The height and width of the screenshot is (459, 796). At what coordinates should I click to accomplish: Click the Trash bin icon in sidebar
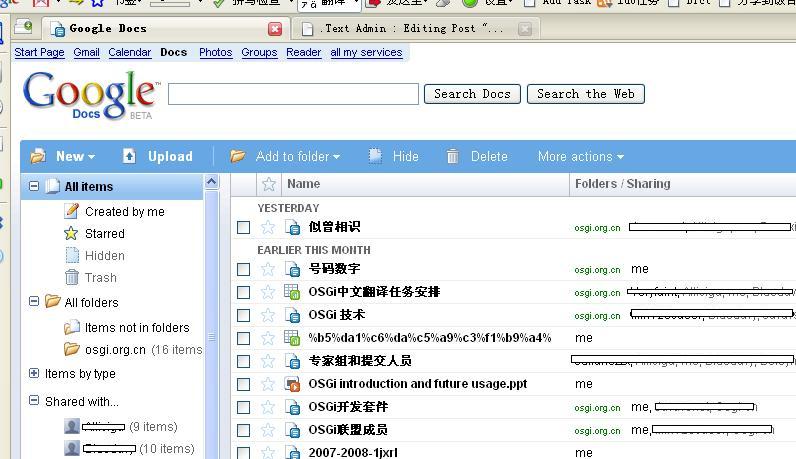(x=72, y=277)
